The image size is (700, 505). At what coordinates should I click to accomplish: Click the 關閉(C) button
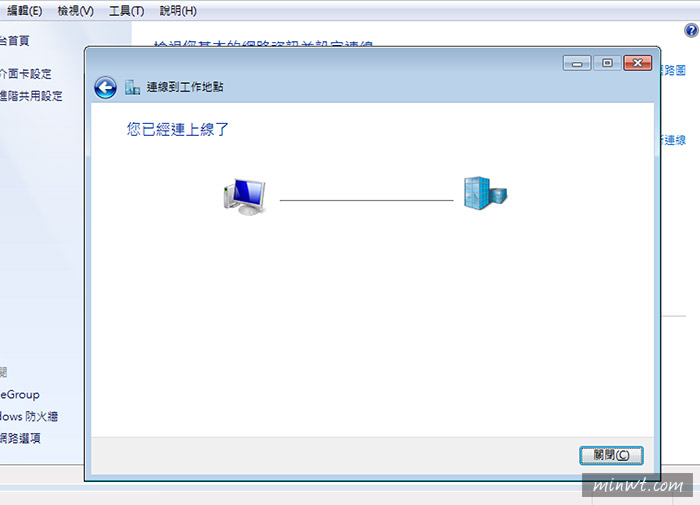(611, 455)
